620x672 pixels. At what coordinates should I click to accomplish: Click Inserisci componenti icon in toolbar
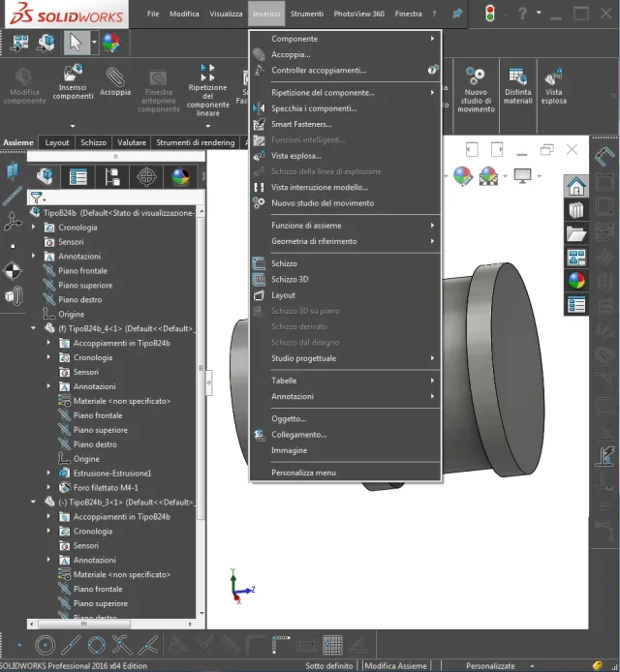click(x=73, y=74)
